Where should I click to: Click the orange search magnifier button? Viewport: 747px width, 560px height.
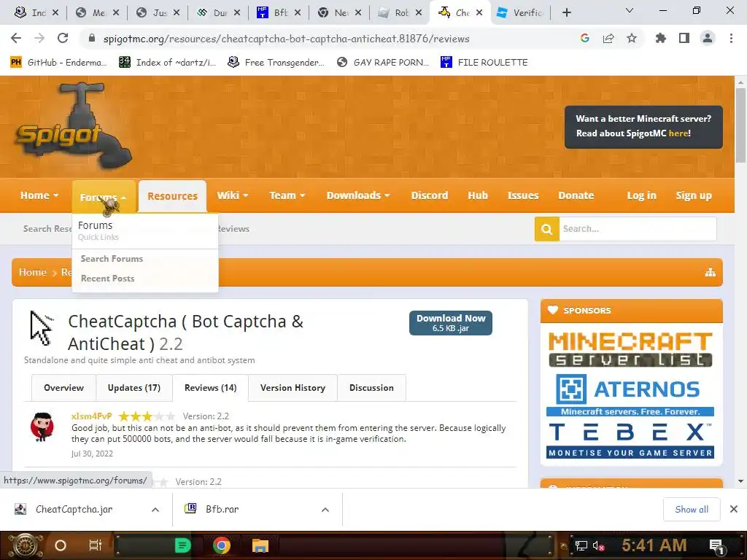[547, 229]
